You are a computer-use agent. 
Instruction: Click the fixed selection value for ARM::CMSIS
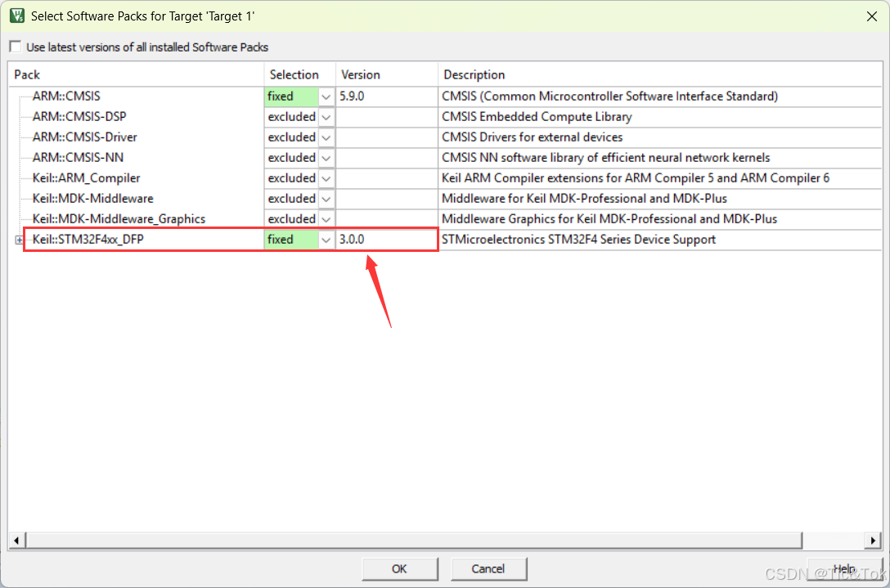292,97
